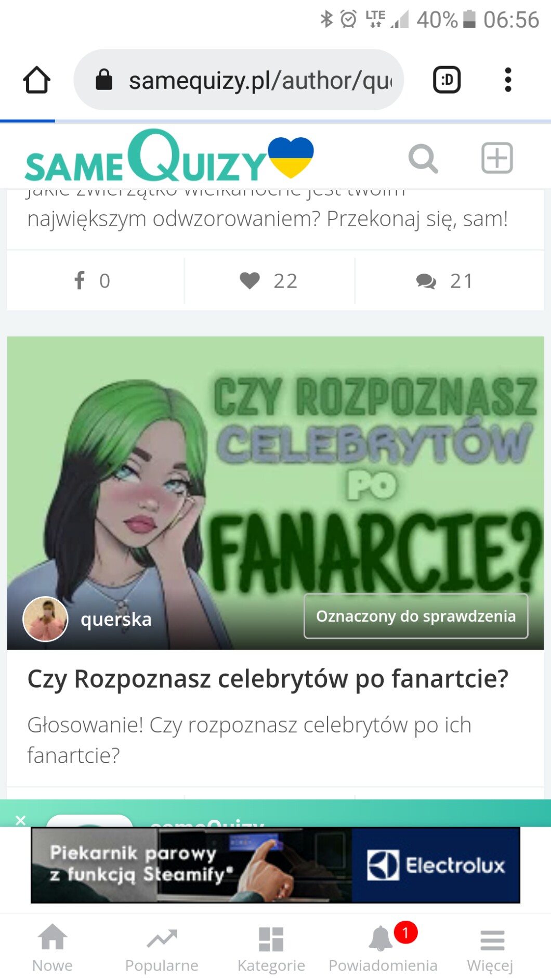Like the quiz with heart icon
The width and height of the screenshot is (551, 980).
point(250,280)
